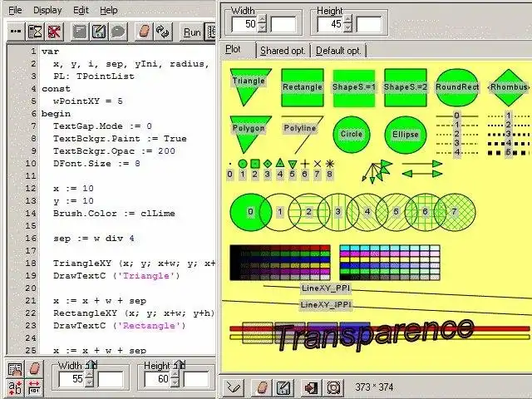
Task: Click code line 6 'begin'
Action: tap(56, 114)
